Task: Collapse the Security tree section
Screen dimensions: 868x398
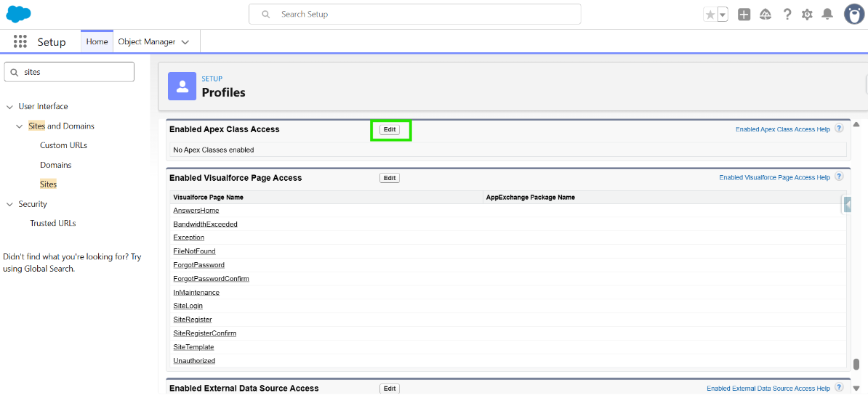Action: (x=9, y=205)
